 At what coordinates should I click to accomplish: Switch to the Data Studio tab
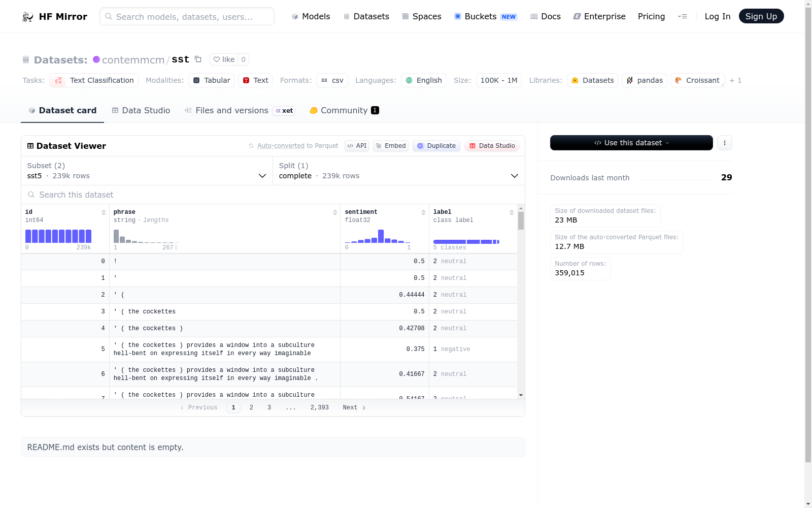(141, 110)
